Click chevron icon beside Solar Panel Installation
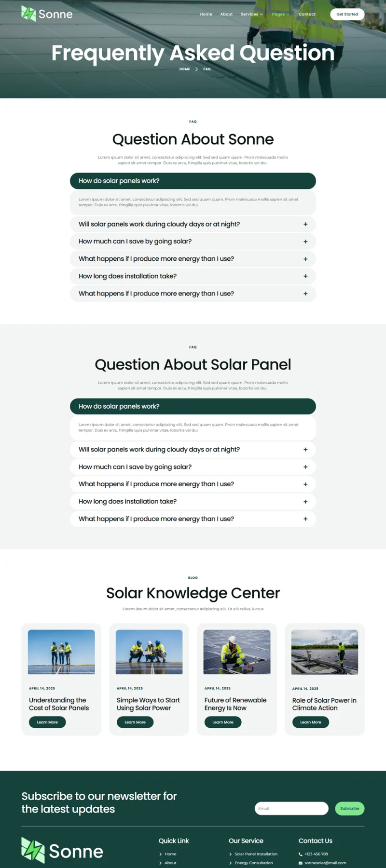Screen dimensions: 386x868 click(x=231, y=854)
